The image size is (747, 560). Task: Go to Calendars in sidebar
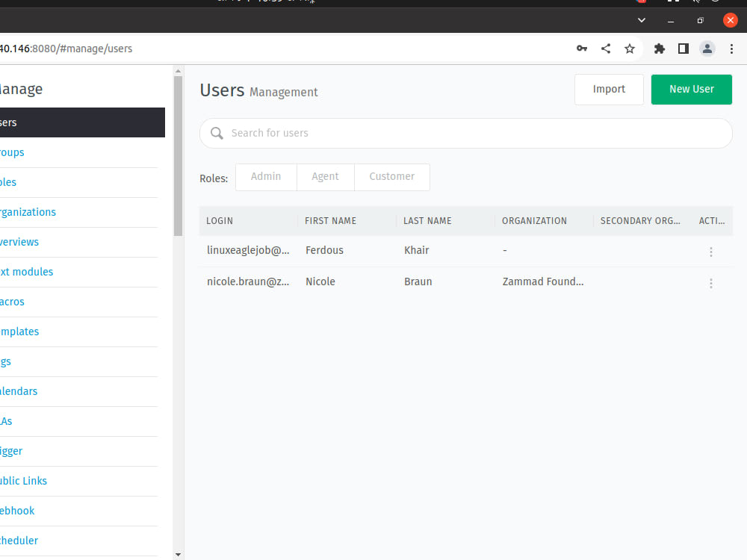tap(78, 391)
